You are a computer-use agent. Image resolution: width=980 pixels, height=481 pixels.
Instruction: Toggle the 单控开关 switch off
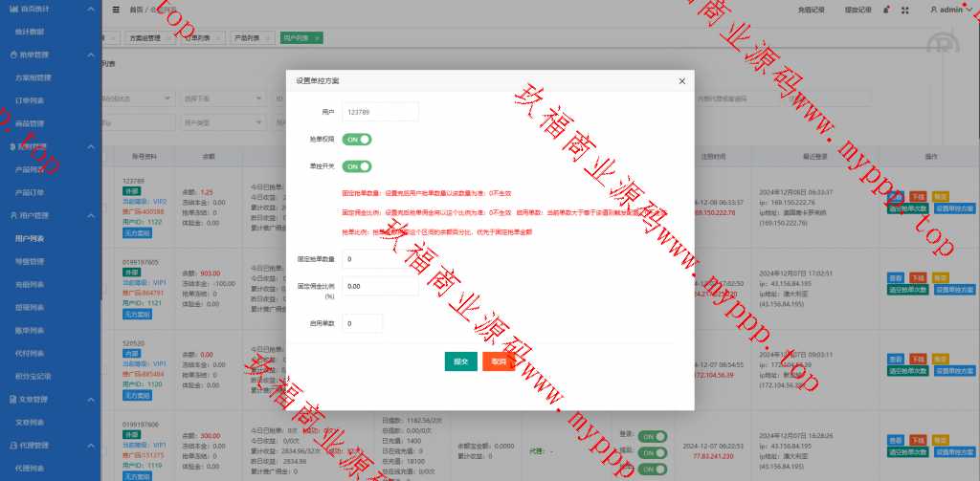(x=357, y=166)
